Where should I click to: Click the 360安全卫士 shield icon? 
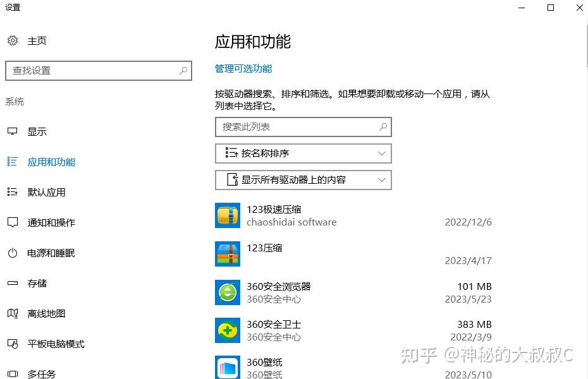(x=228, y=330)
